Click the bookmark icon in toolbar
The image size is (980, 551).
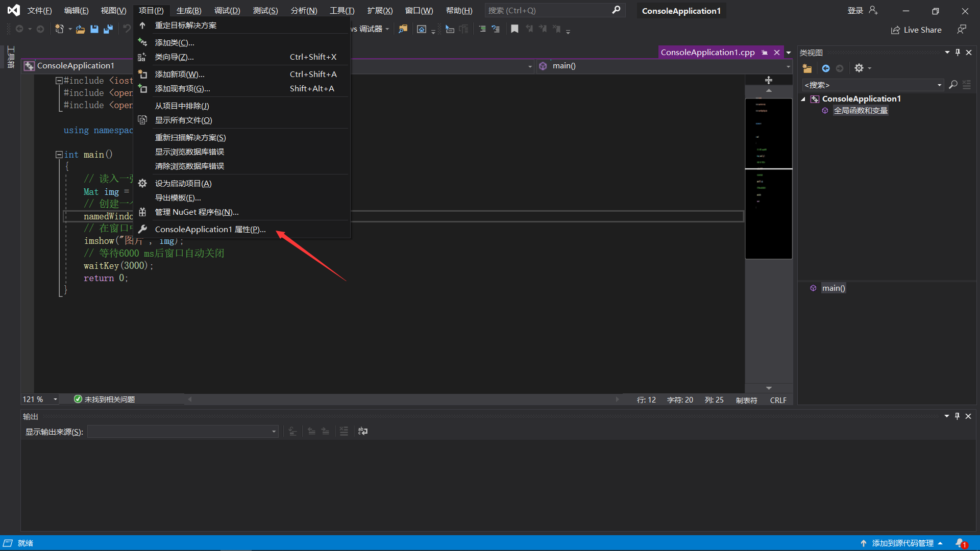(x=514, y=29)
